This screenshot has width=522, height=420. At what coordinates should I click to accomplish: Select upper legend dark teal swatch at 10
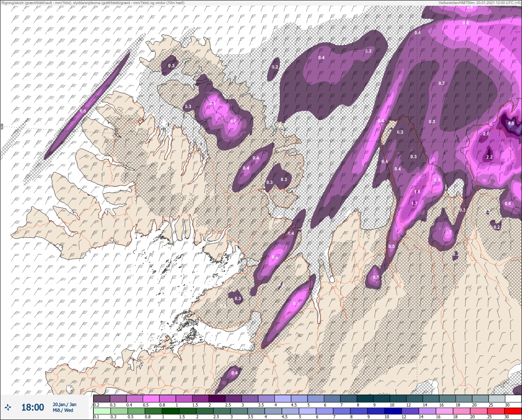coord(398,398)
